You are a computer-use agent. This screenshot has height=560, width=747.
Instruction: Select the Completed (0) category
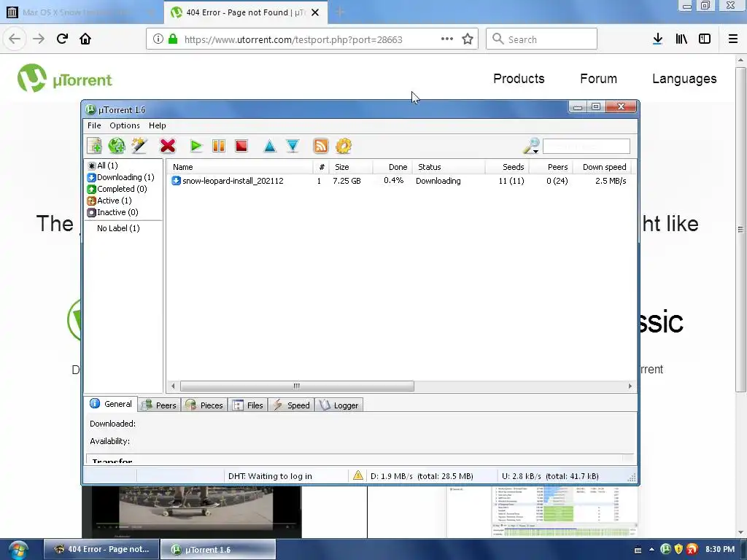tap(117, 189)
